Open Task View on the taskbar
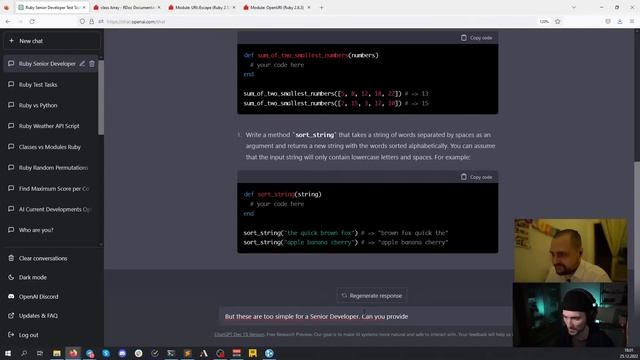This screenshot has width=640, height=360. coord(40,353)
